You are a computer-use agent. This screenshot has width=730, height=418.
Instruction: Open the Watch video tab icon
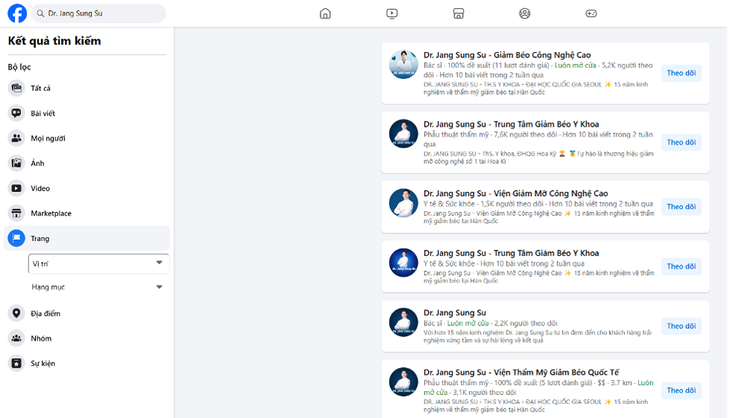[x=392, y=13]
